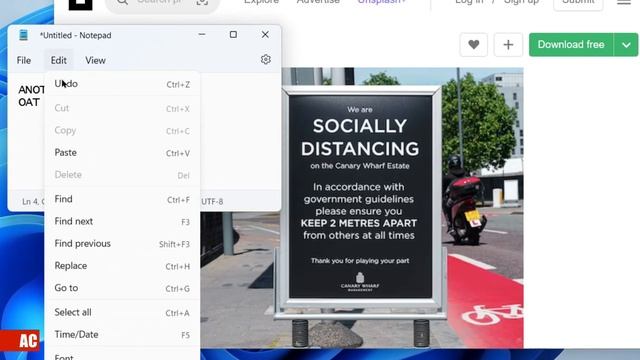Click the text OAT in Notepad

tap(29, 102)
